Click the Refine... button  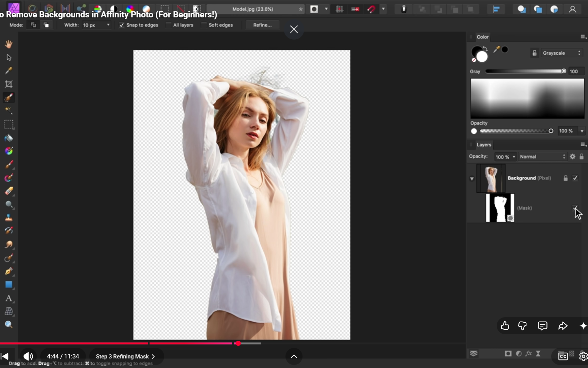pos(262,25)
